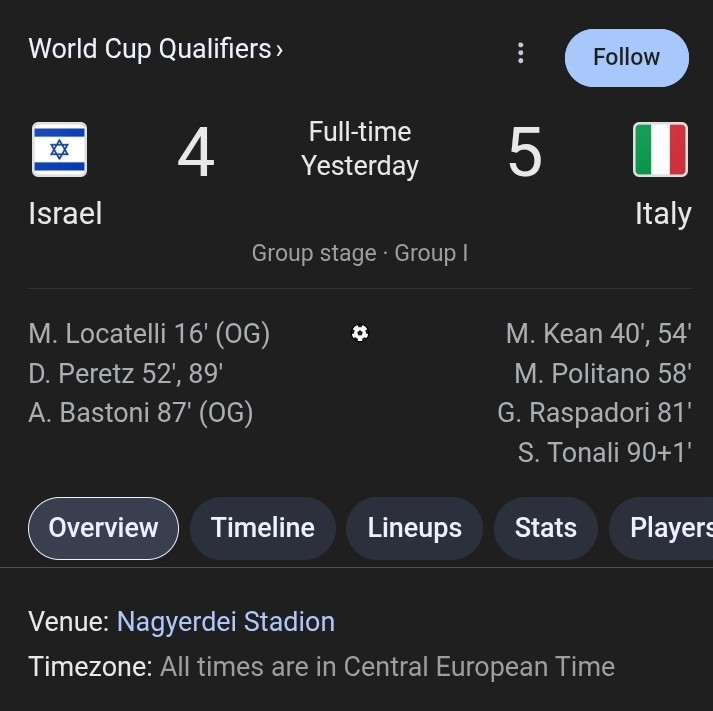Click Israel's score of 4

click(x=196, y=152)
